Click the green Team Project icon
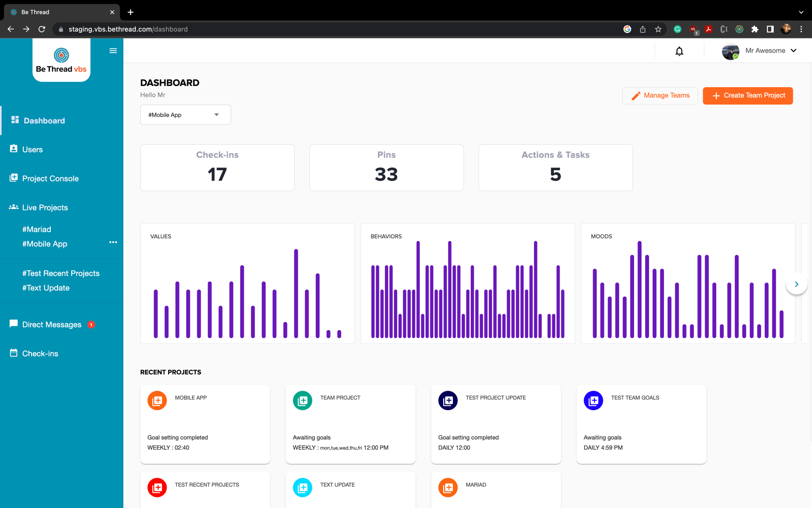The height and width of the screenshot is (508, 812). click(x=303, y=401)
